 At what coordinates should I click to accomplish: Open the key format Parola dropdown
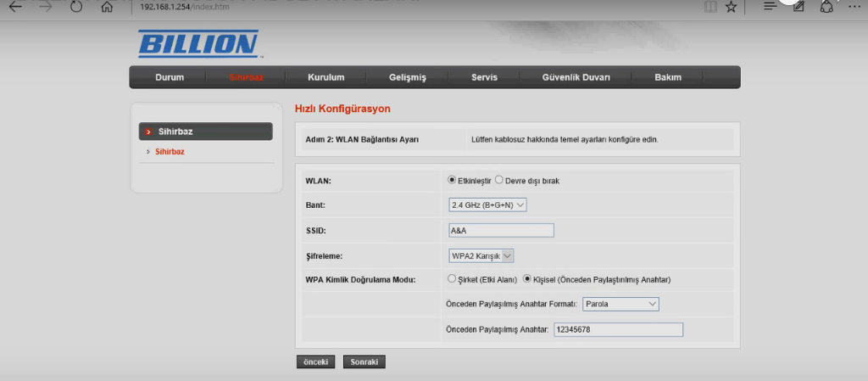point(620,304)
